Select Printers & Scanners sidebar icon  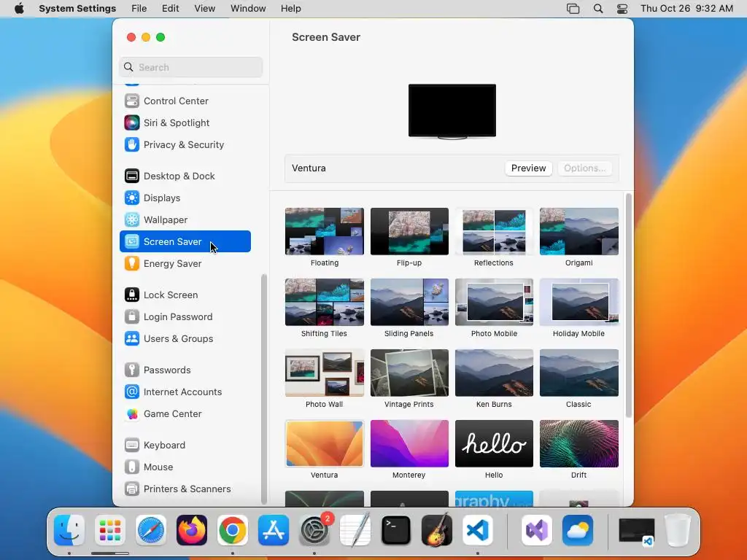[x=132, y=489]
